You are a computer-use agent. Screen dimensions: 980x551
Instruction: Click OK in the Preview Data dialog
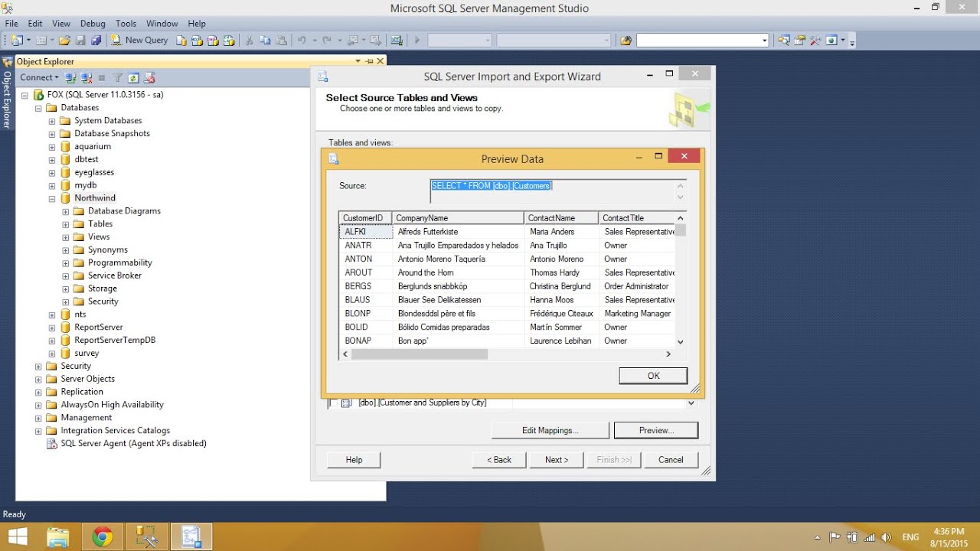tap(653, 376)
